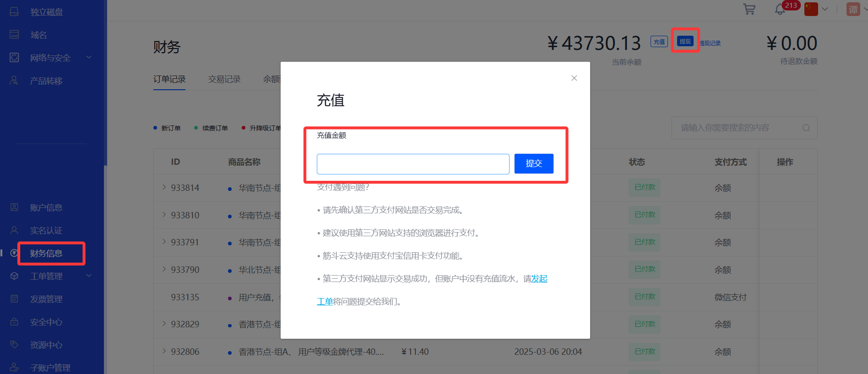Viewport: 868px width, 374px height.
Task: Open 产品转移 in the sidebar
Action: 46,81
